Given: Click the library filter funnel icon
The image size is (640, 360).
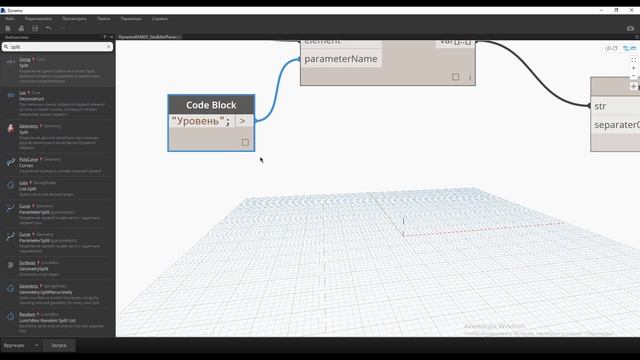Looking at the screenshot, I should (x=104, y=37).
